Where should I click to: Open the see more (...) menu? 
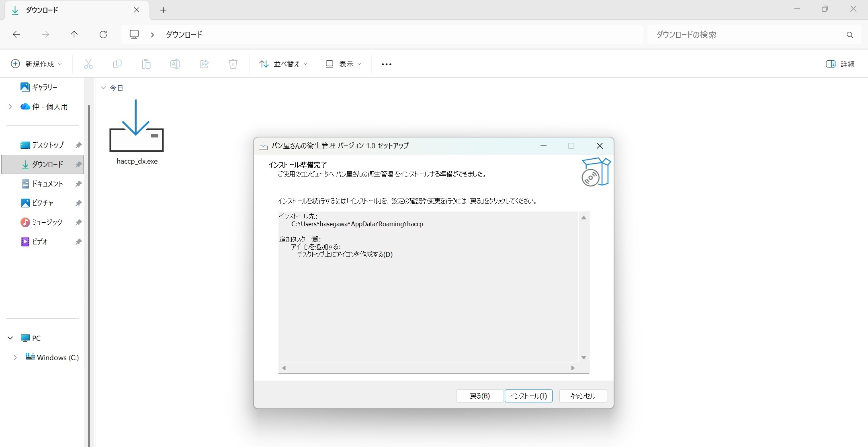pyautogui.click(x=385, y=64)
